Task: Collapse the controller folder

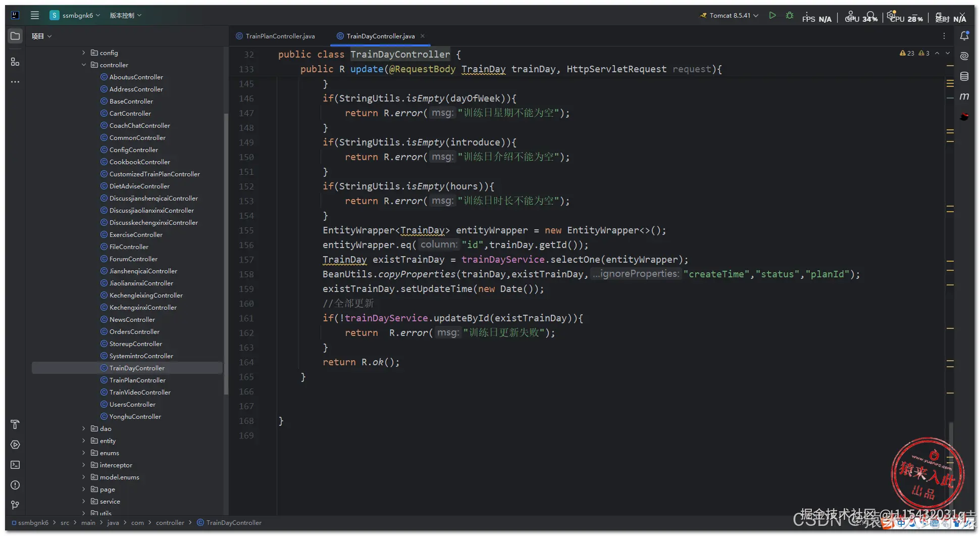Action: click(84, 65)
